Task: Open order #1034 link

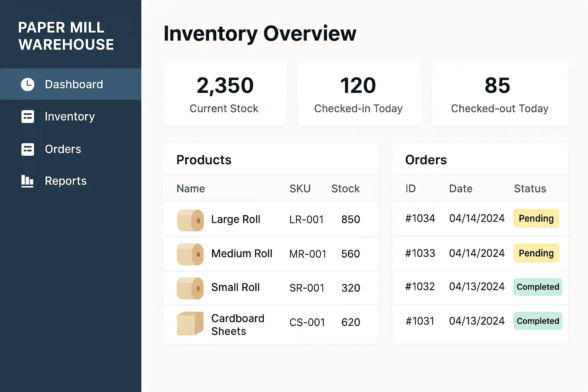Action: 420,219
